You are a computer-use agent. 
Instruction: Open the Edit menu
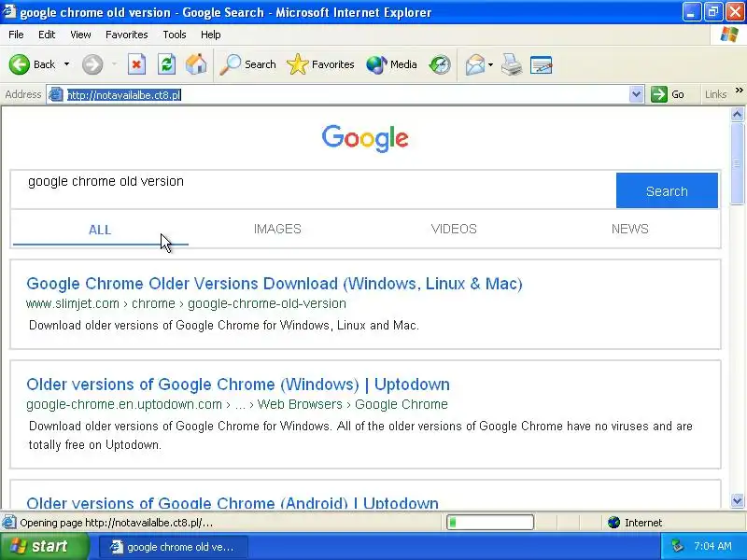coord(47,35)
